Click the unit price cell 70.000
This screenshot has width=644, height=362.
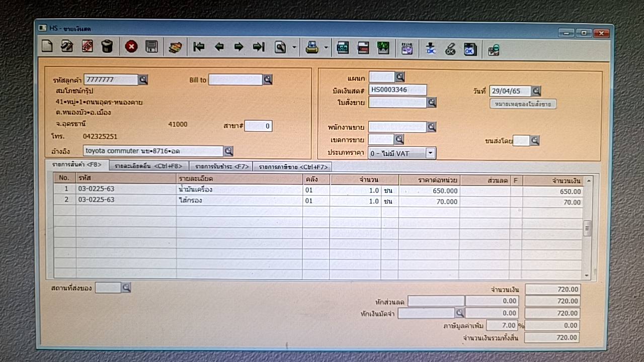(x=429, y=202)
